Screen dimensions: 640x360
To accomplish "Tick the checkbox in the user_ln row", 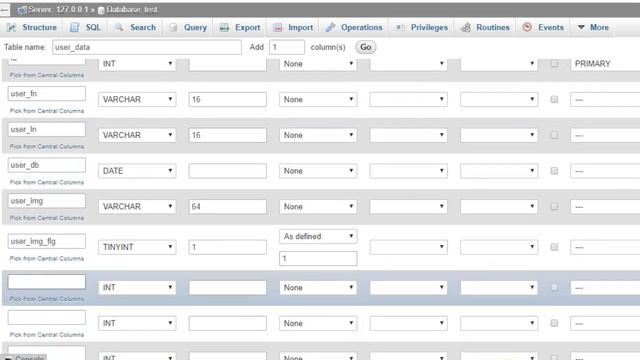I will [x=554, y=135].
